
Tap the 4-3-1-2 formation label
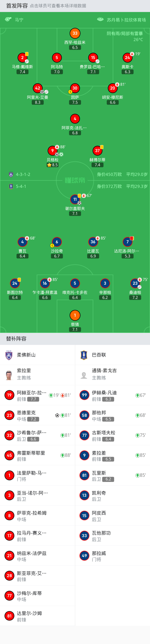(x=23, y=174)
